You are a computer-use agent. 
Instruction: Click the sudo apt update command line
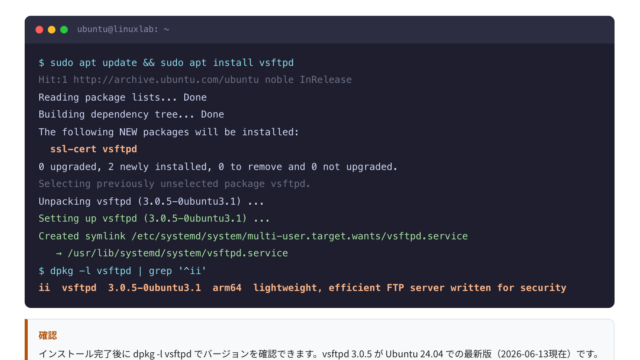[x=166, y=63]
